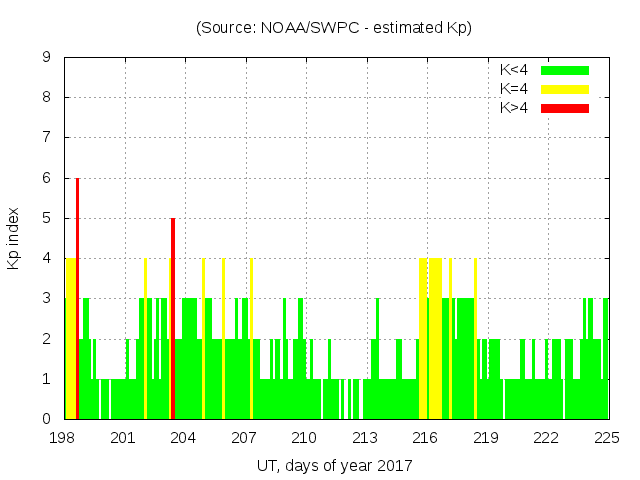
Task: Select the 201 tick on the x-axis
Action: (x=124, y=438)
